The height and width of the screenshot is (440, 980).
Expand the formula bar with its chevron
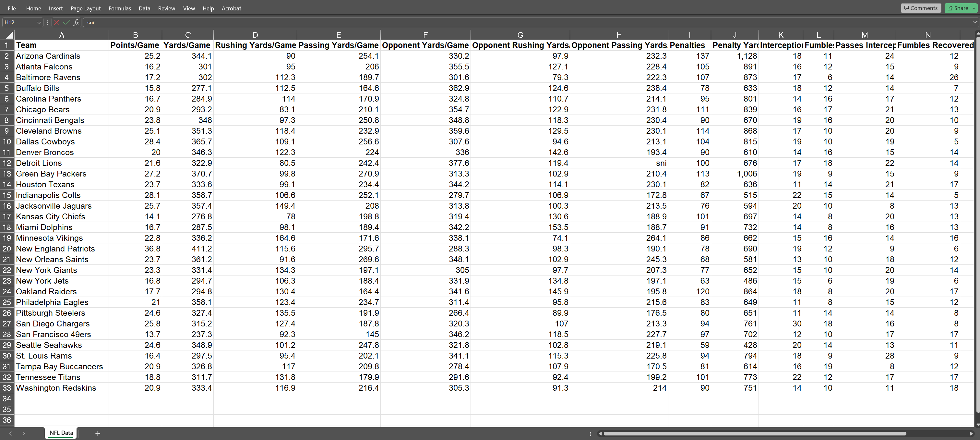pyautogui.click(x=975, y=22)
